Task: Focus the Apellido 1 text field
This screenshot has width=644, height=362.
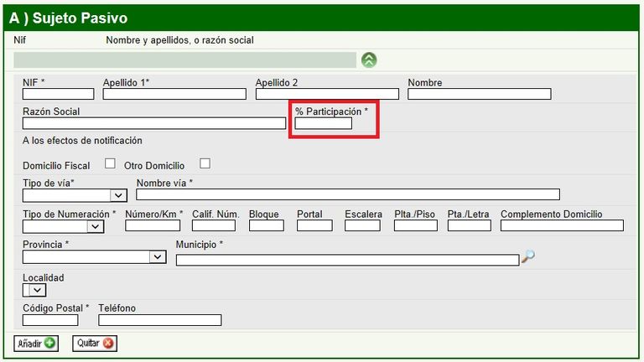Action: (174, 94)
